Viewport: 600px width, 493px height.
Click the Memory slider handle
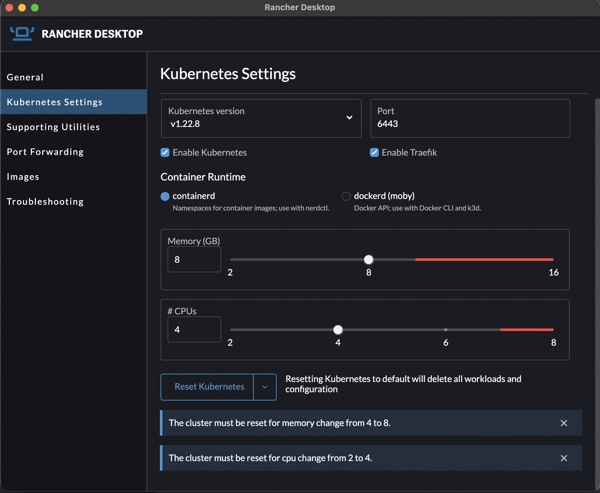tap(368, 260)
